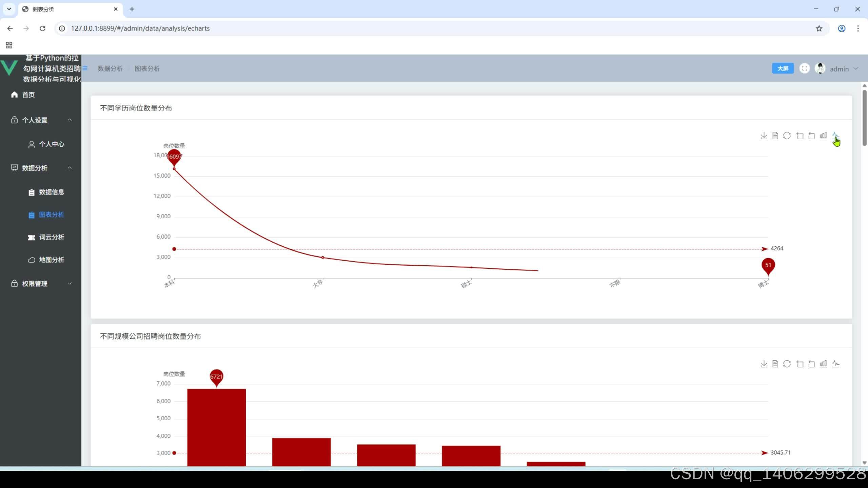Click the 不限 axis label
This screenshot has height=488, width=868.
(615, 284)
